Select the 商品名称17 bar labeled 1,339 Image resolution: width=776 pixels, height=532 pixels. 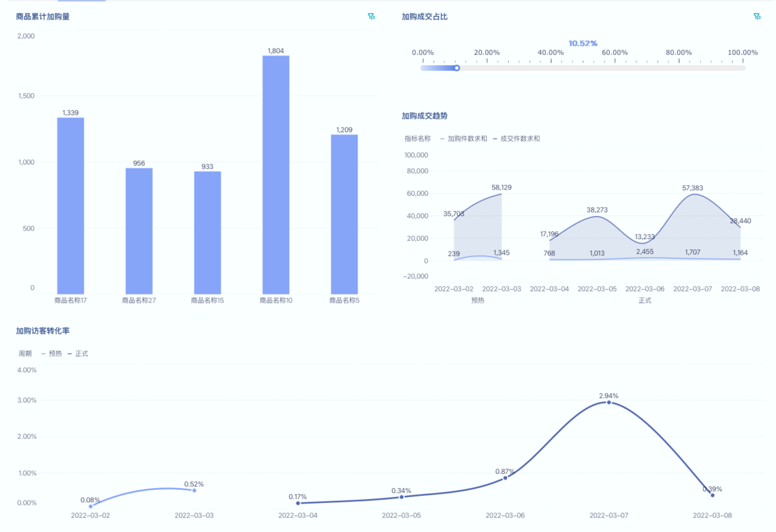pyautogui.click(x=70, y=206)
